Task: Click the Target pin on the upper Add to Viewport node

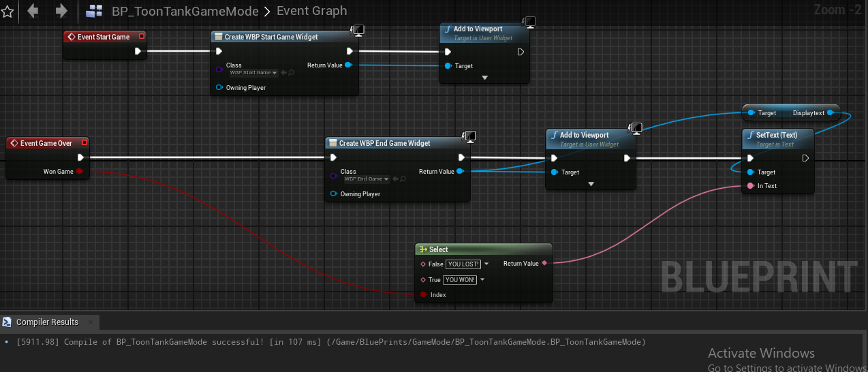Action: (x=448, y=66)
